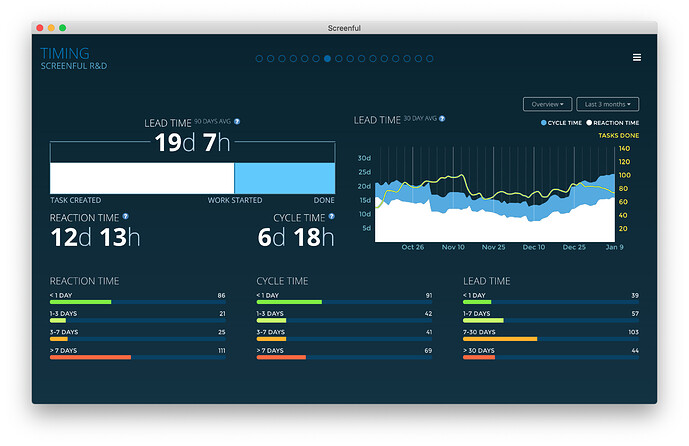Select the third pagination dot
Viewport: 689px width, 446px height.
[x=282, y=58]
